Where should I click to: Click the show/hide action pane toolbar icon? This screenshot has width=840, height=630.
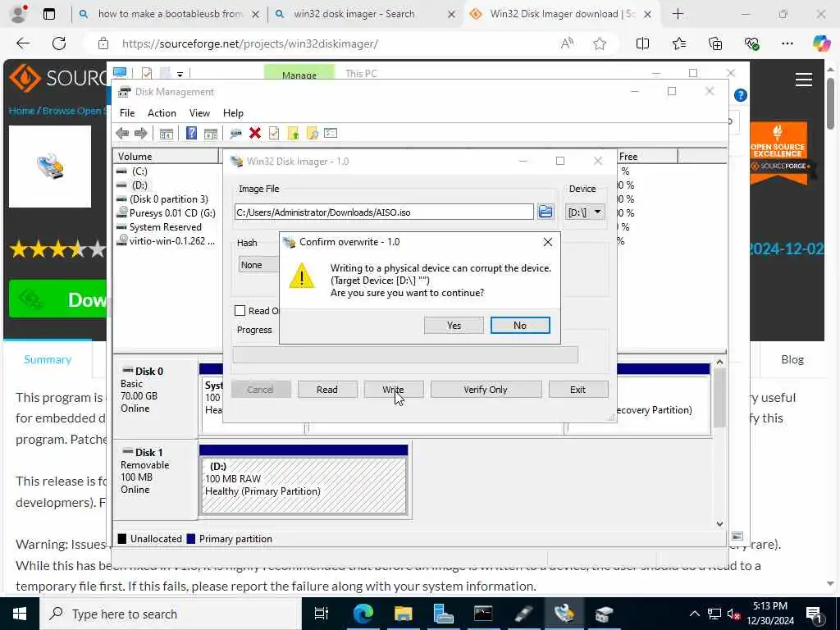pyautogui.click(x=211, y=134)
